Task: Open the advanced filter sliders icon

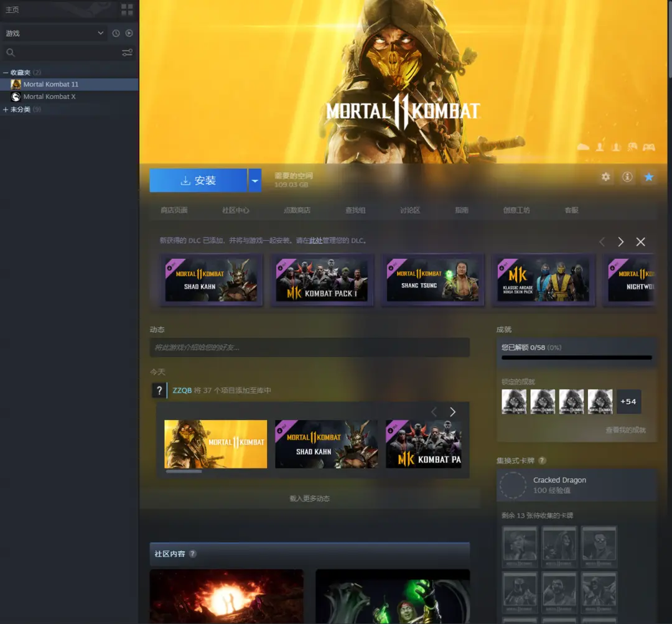Action: coord(128,53)
